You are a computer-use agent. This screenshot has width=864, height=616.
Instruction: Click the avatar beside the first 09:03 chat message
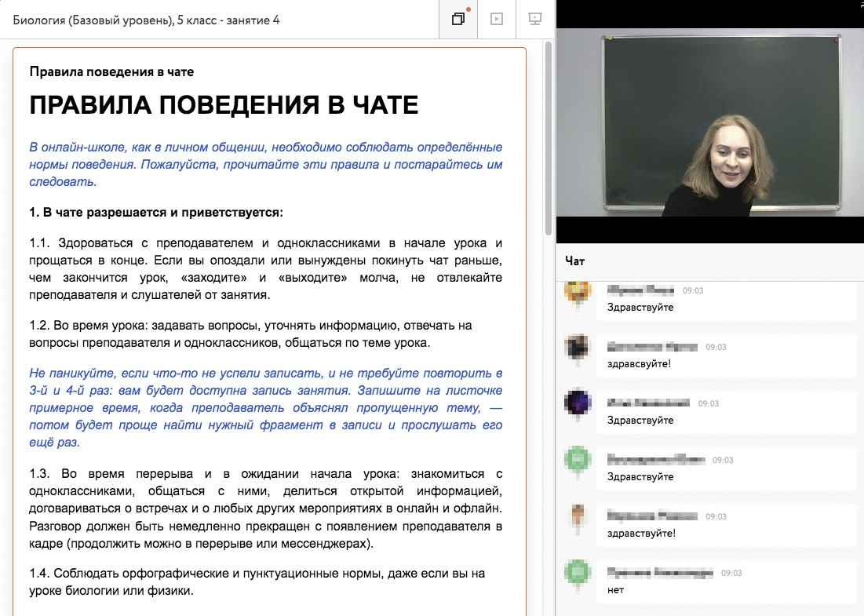577,291
